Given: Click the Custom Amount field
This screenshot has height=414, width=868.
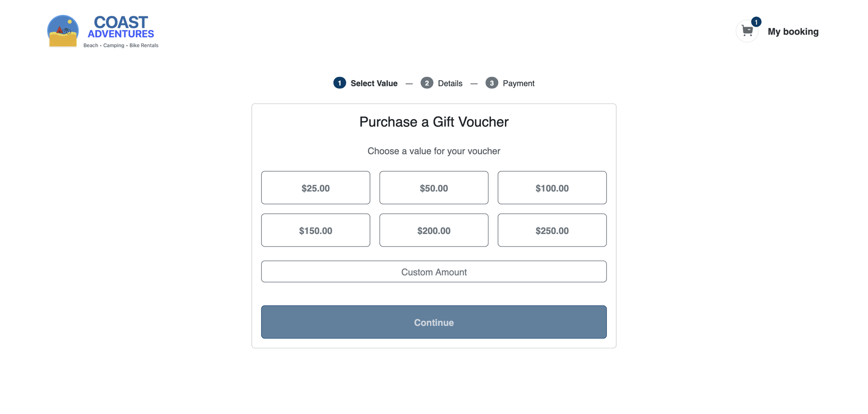Looking at the screenshot, I should point(434,271).
